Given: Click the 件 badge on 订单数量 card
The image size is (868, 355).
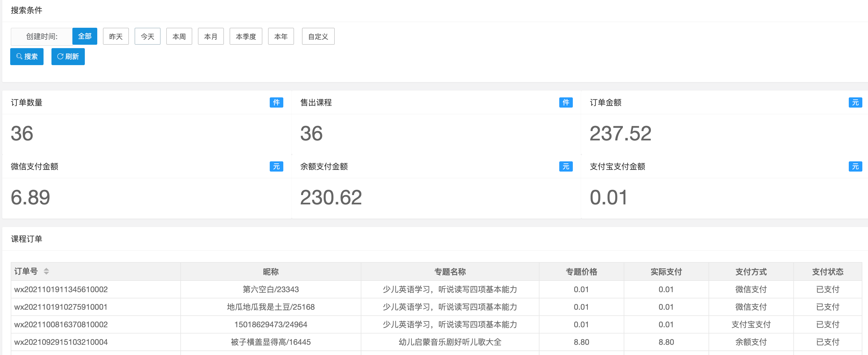Looking at the screenshot, I should (276, 102).
